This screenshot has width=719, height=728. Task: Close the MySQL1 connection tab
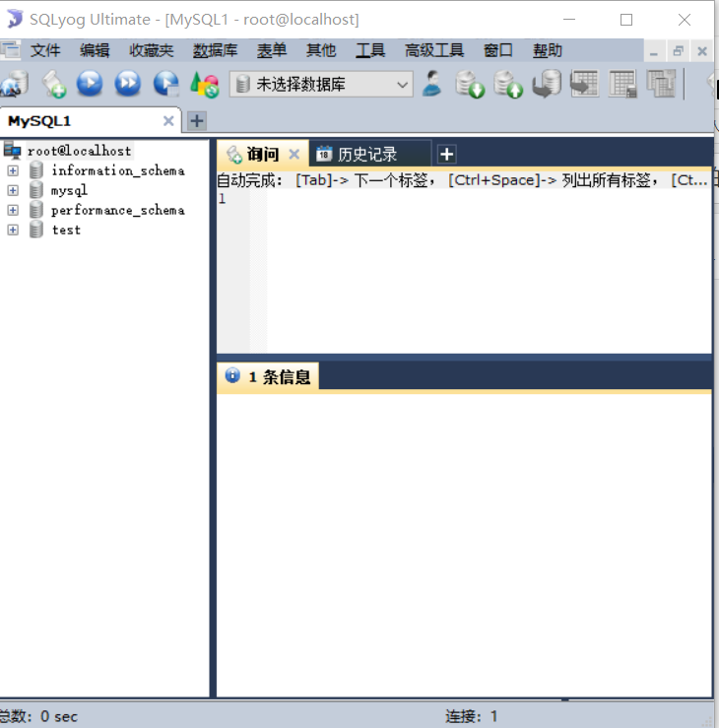[x=168, y=121]
